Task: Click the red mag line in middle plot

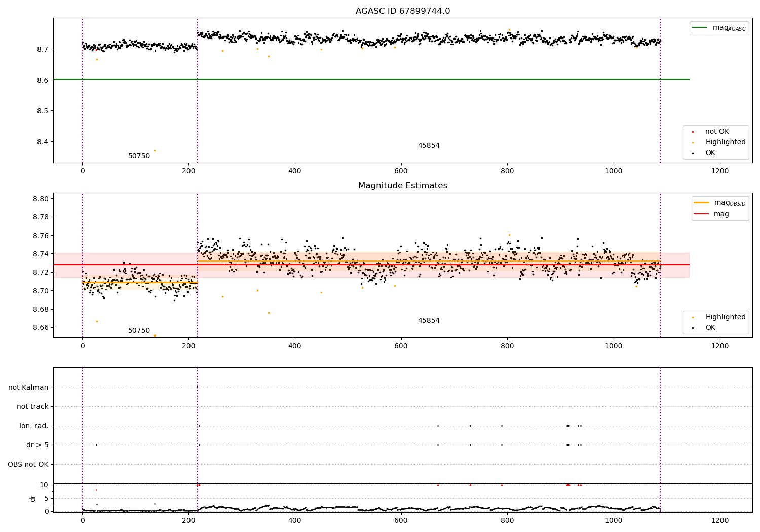Action: (x=371, y=265)
